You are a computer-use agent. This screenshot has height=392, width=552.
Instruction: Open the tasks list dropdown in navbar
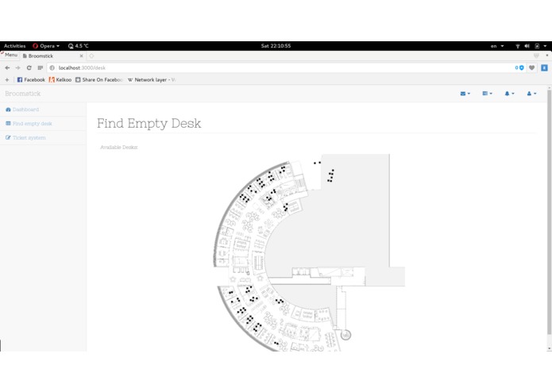click(x=487, y=94)
